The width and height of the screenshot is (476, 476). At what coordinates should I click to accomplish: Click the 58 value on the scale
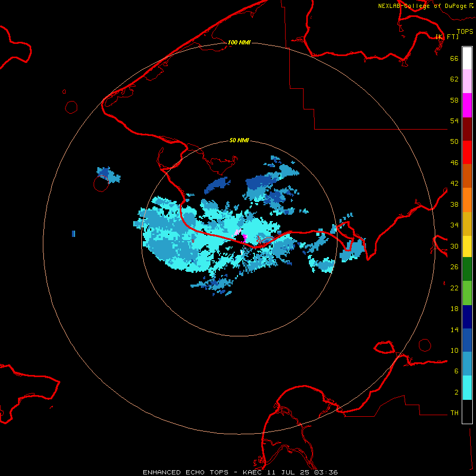coord(454,100)
